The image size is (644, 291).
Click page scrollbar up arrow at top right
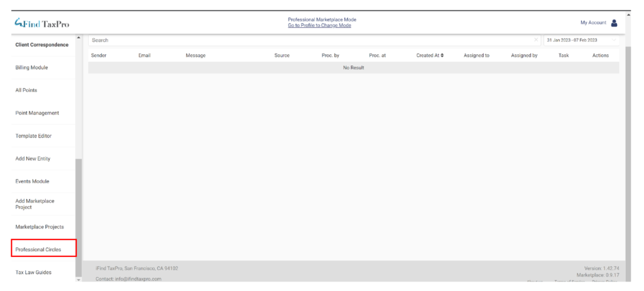[628, 14]
